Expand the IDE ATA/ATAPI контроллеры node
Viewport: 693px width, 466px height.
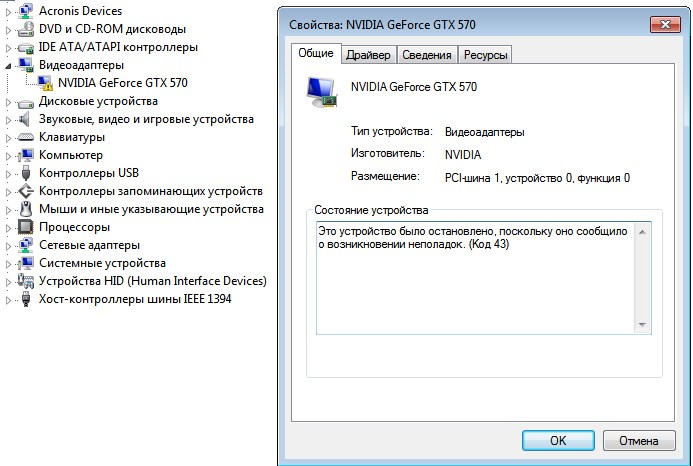tap(10, 47)
